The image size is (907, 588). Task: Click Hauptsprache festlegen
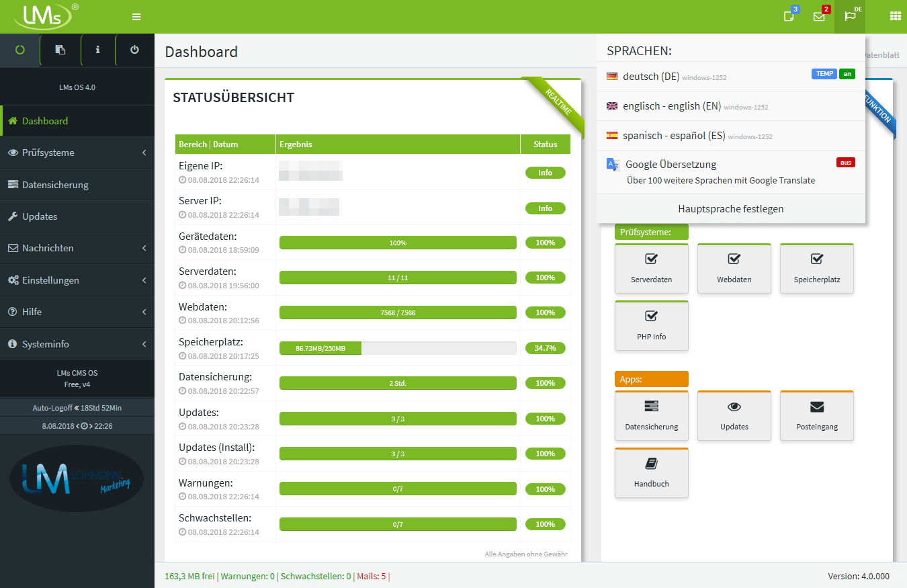(731, 209)
